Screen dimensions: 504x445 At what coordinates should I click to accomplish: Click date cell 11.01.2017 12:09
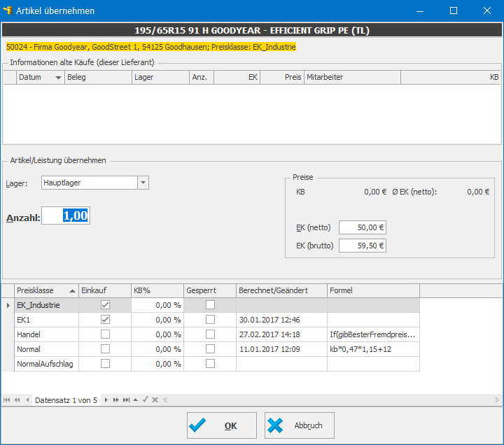click(x=282, y=349)
